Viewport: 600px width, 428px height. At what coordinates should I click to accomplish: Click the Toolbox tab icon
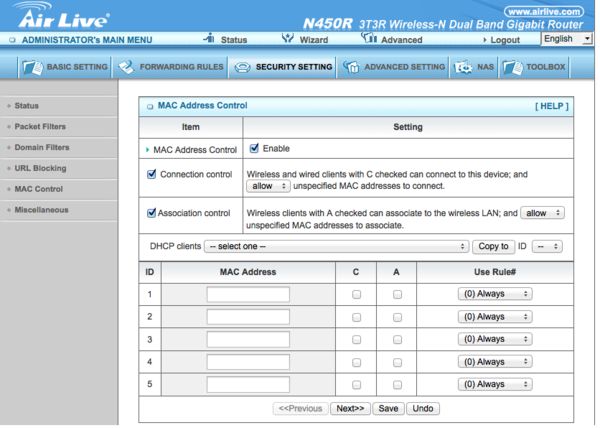point(512,67)
